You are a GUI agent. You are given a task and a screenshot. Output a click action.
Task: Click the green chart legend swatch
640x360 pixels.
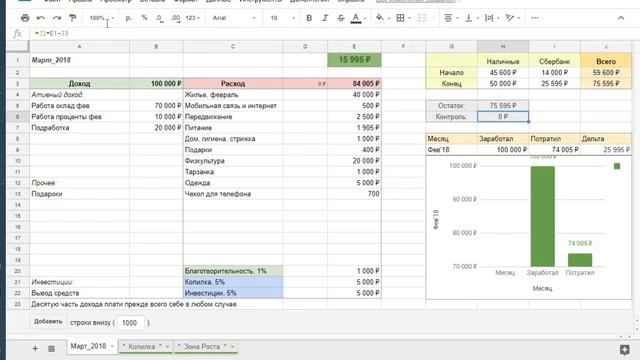(617, 166)
